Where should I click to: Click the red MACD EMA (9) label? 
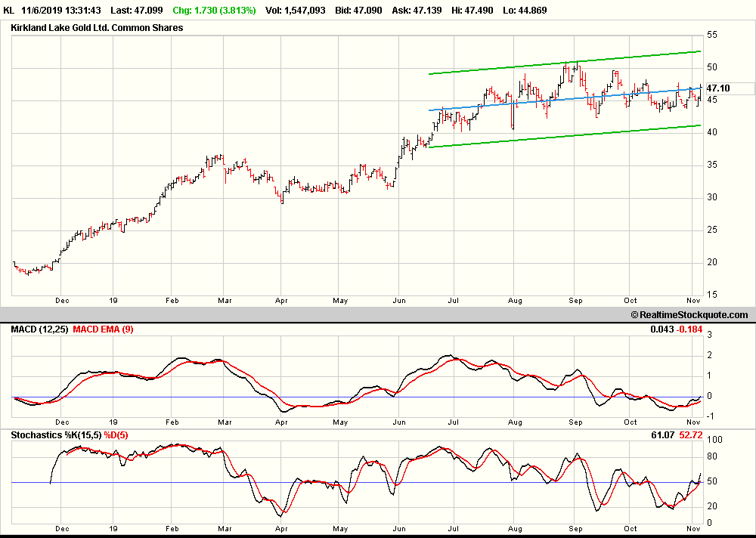pyautogui.click(x=103, y=329)
